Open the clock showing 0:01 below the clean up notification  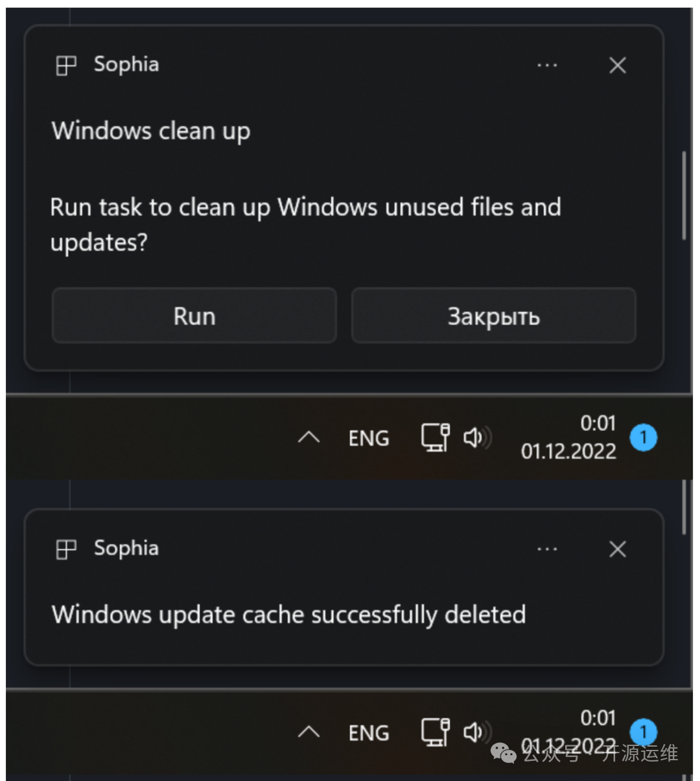(568, 437)
